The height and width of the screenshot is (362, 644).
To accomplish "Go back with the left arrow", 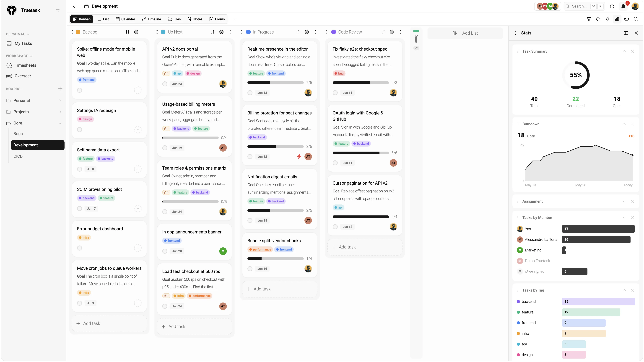I will [74, 6].
